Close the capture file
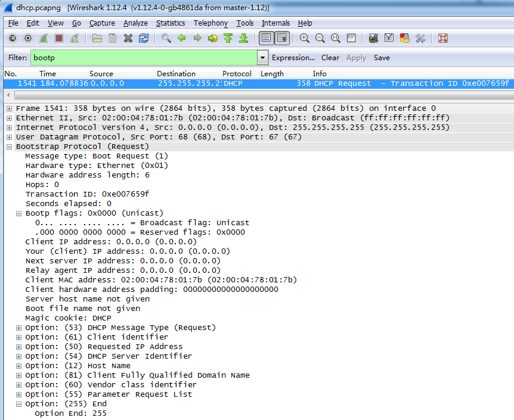The height and width of the screenshot is (420, 514). (x=128, y=38)
